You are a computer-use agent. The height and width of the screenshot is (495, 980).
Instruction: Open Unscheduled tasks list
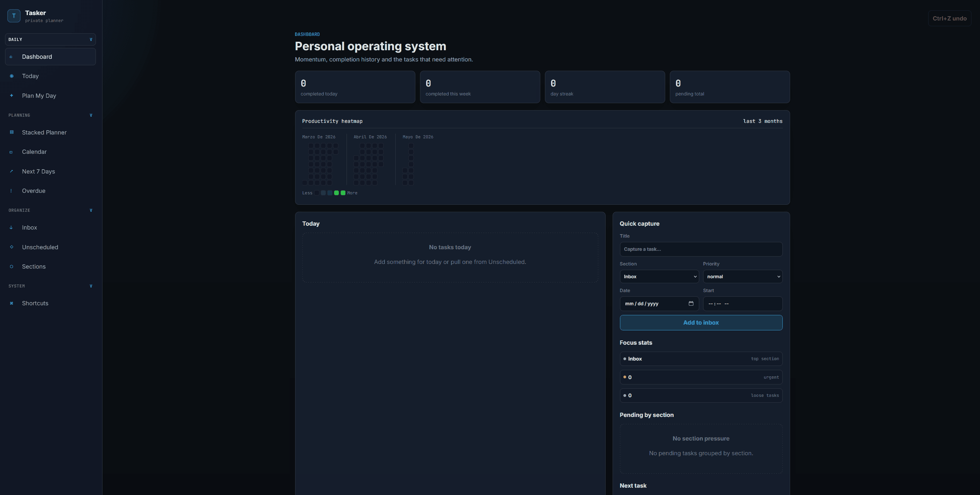click(x=50, y=247)
